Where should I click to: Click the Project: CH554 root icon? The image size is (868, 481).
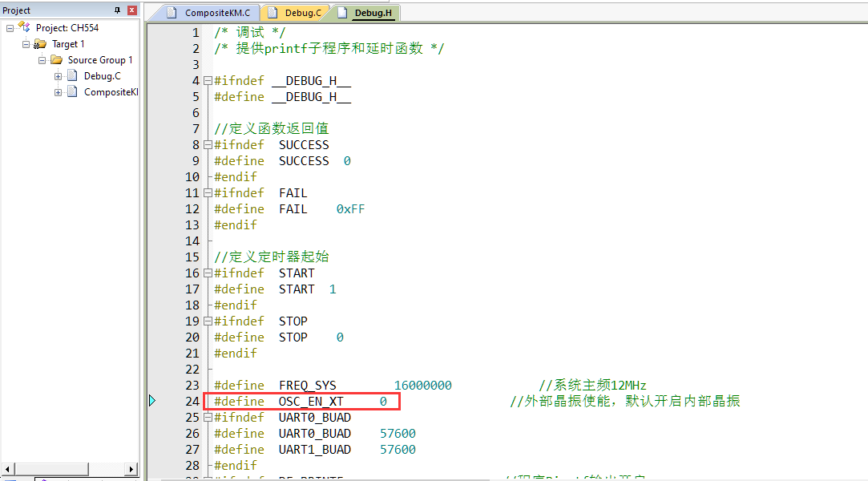point(24,28)
